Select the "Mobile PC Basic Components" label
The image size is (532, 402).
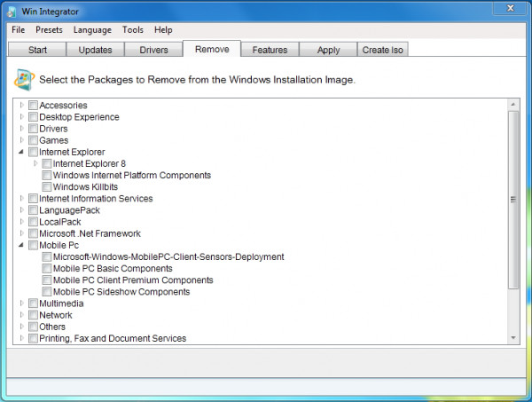pos(113,269)
